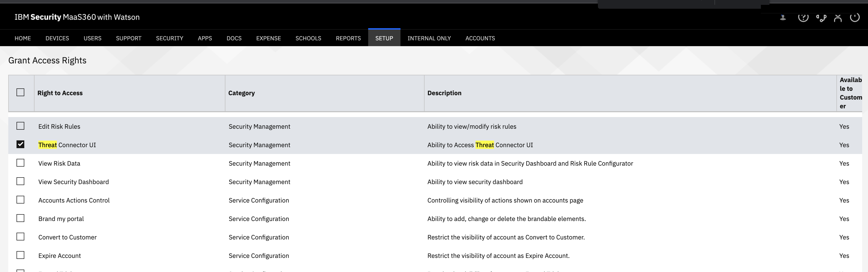The width and height of the screenshot is (868, 272).
Task: Select the 'Threat Connector UI' right name
Action: pyautogui.click(x=67, y=145)
